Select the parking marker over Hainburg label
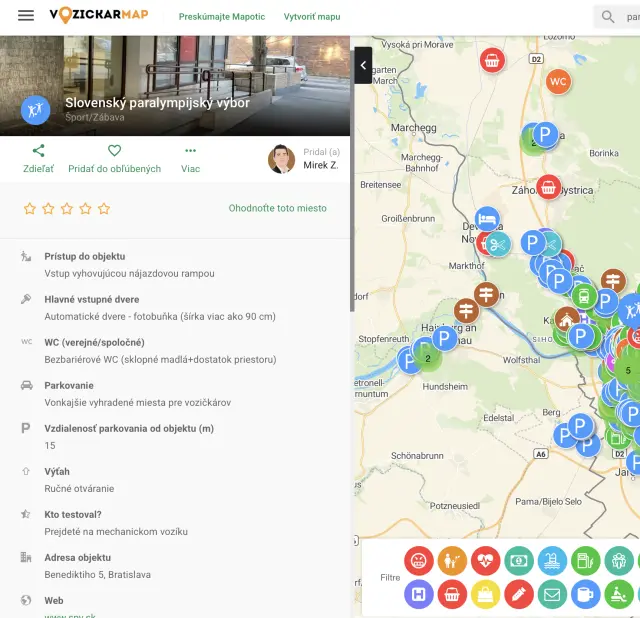Screen dimensions: 640x618 pyautogui.click(x=444, y=338)
